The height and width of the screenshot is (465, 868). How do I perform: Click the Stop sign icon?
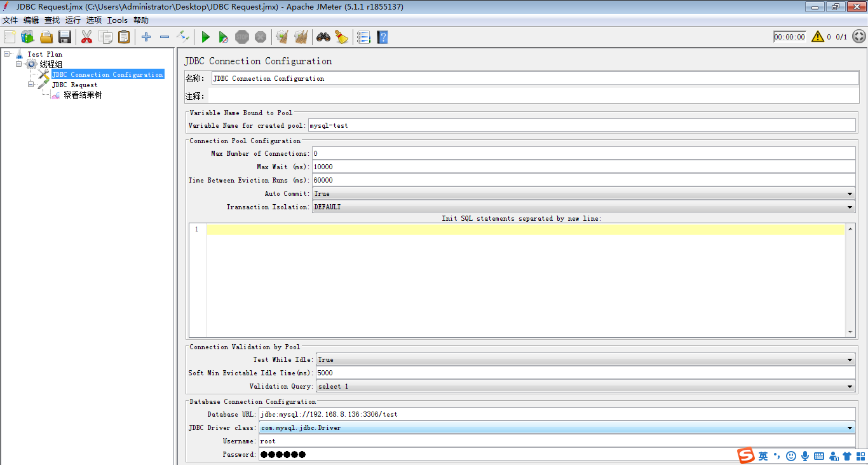coord(242,37)
